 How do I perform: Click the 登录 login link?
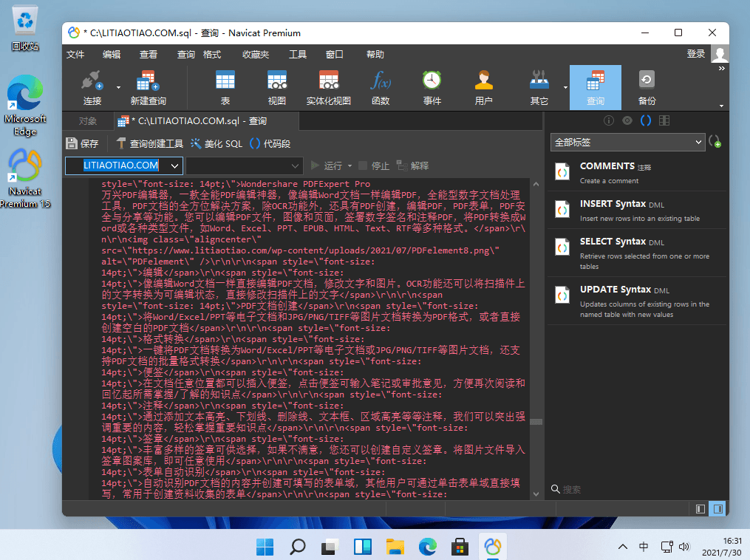click(x=696, y=54)
